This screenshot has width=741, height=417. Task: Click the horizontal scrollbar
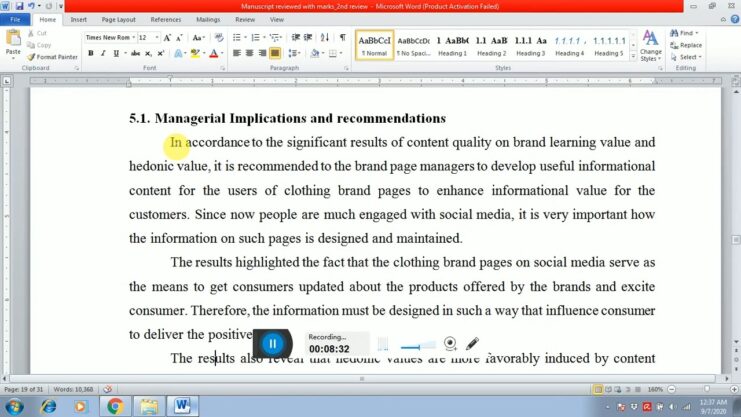[x=362, y=378]
